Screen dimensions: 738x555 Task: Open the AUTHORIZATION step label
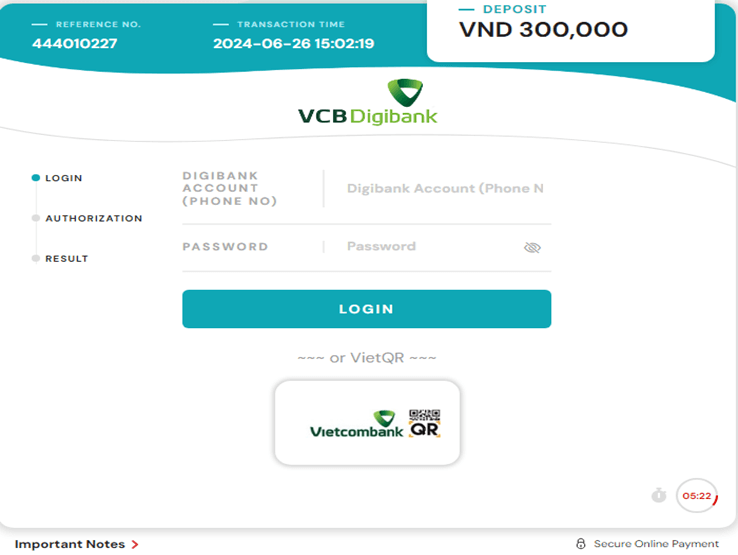[94, 218]
